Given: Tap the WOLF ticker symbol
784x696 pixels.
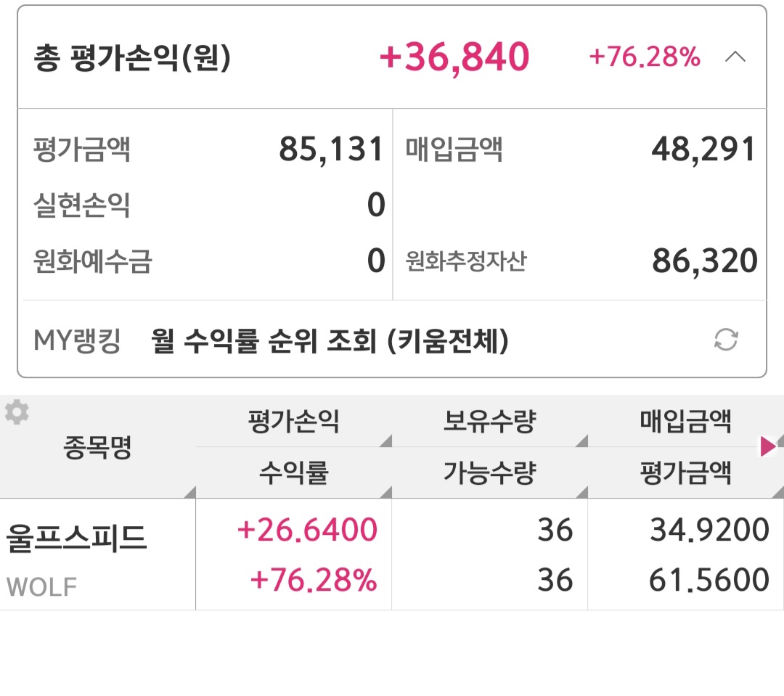Looking at the screenshot, I should [42, 586].
